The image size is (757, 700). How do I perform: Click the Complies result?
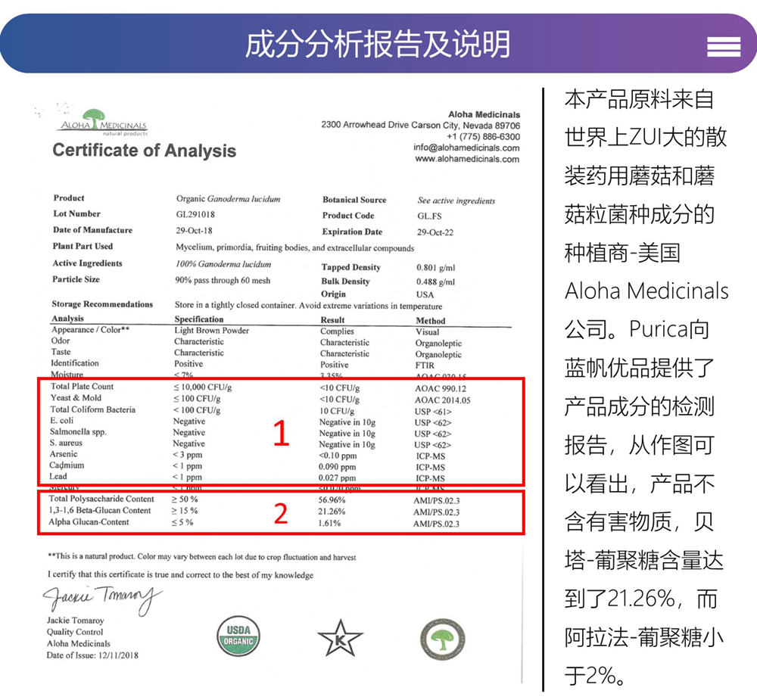click(x=337, y=331)
